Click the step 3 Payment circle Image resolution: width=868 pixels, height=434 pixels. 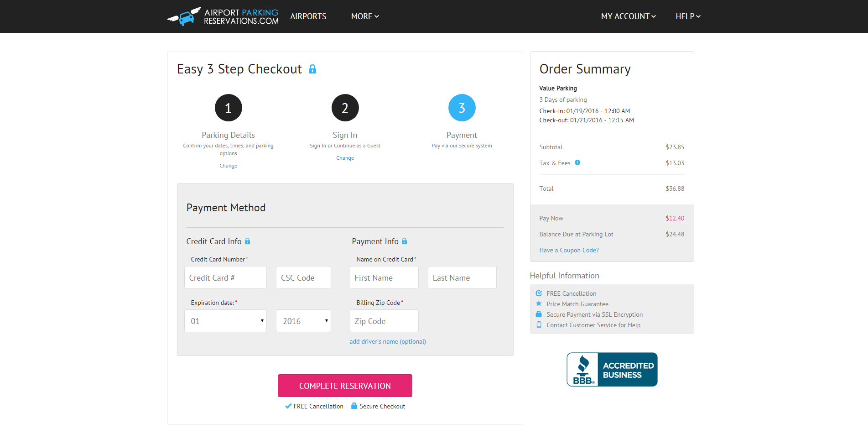click(462, 108)
